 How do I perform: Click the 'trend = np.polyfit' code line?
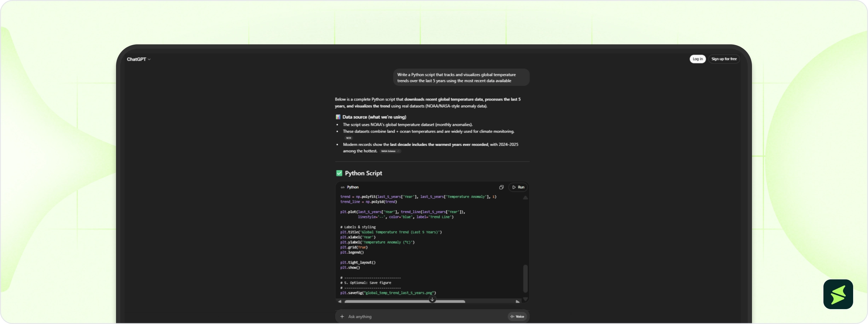tap(418, 197)
